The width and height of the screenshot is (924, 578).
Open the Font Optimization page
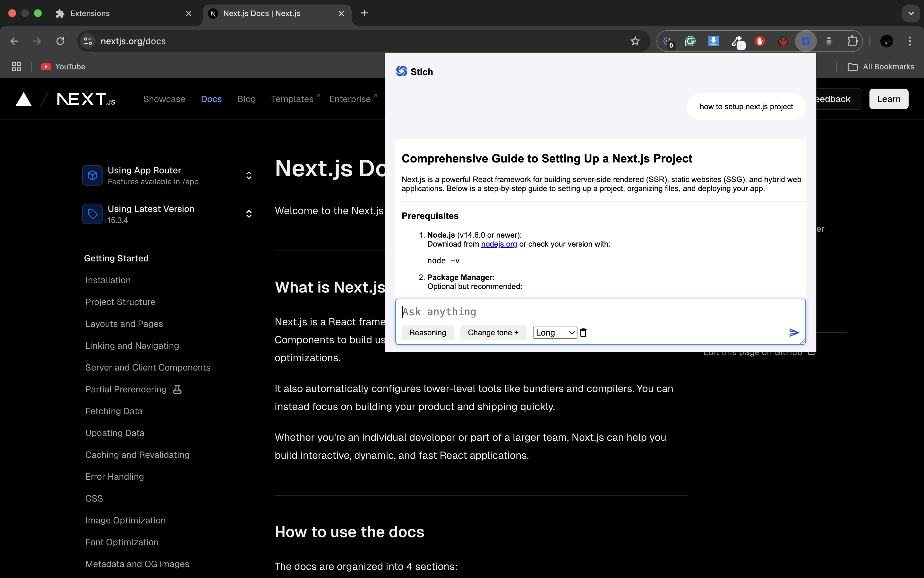[122, 542]
